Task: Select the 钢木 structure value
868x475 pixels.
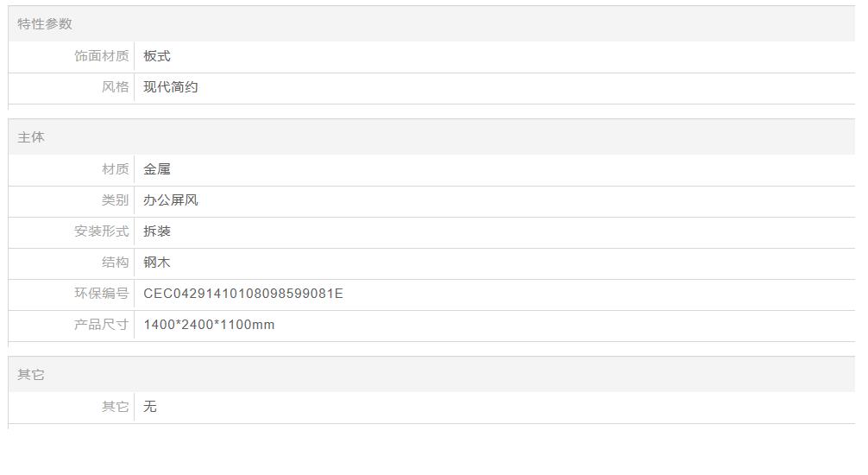Action: tap(157, 263)
